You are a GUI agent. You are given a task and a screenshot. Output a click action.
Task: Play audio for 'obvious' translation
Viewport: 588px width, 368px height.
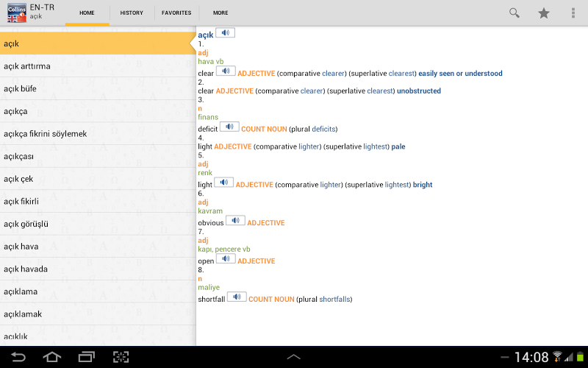point(235,220)
